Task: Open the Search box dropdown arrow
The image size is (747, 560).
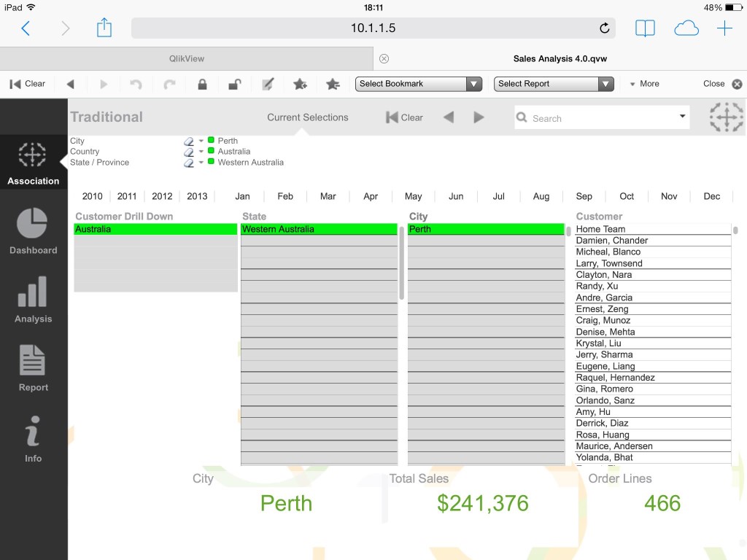Action: (682, 116)
